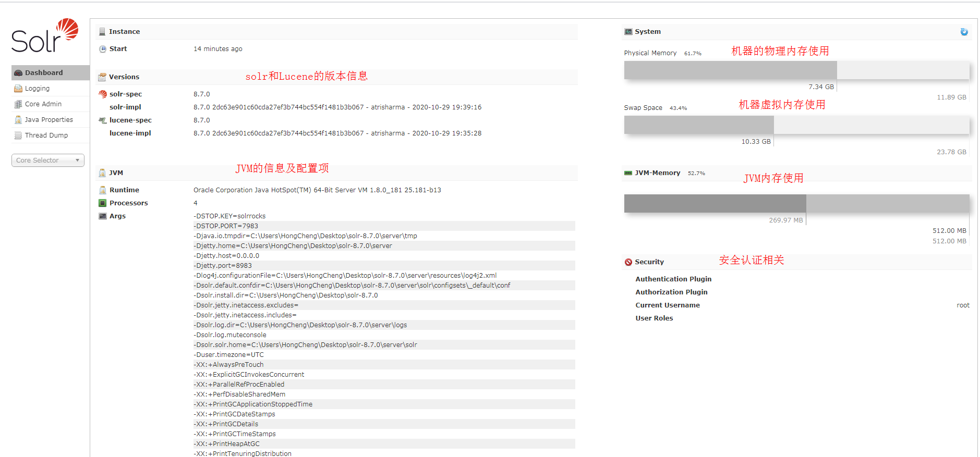Click the Authentication Plugin label
Viewport: 980px width, 457px height.
(673, 279)
